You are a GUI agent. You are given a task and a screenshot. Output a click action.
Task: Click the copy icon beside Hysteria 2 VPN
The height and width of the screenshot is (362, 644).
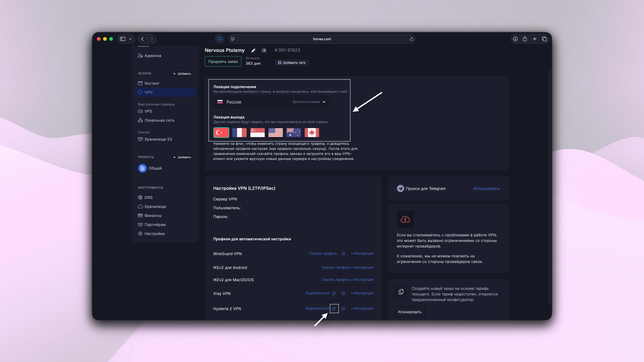tap(334, 309)
